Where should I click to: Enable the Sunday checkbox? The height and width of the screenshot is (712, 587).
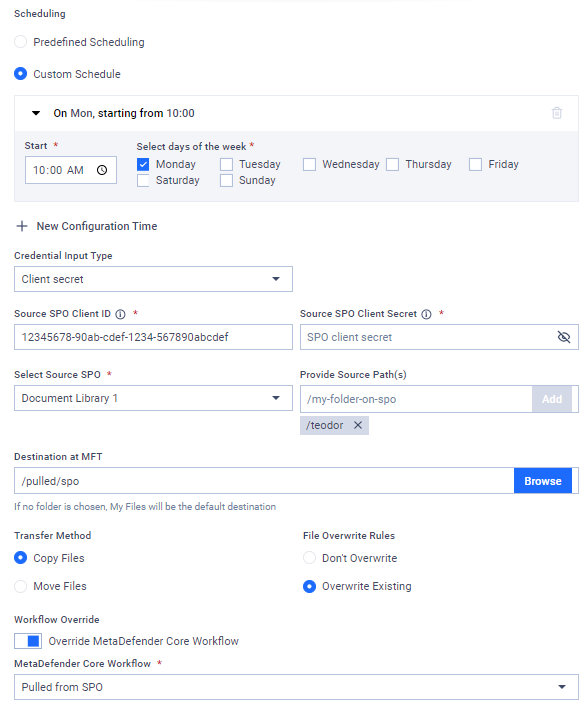coord(226,181)
